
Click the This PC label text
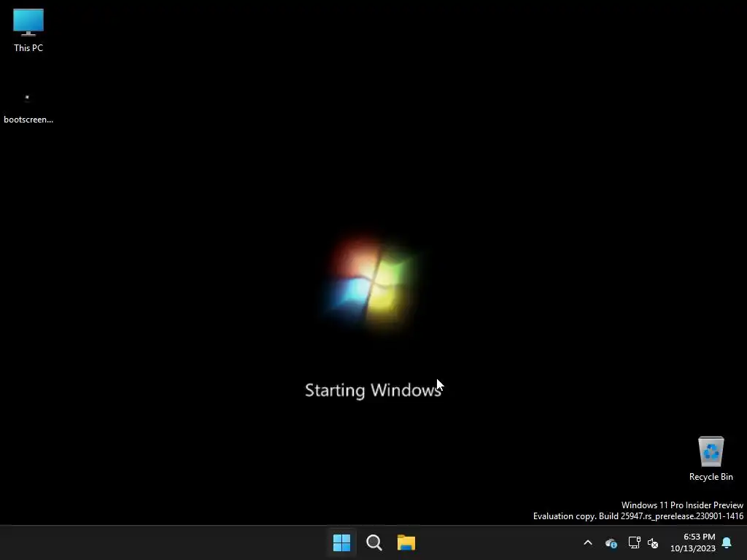point(28,48)
